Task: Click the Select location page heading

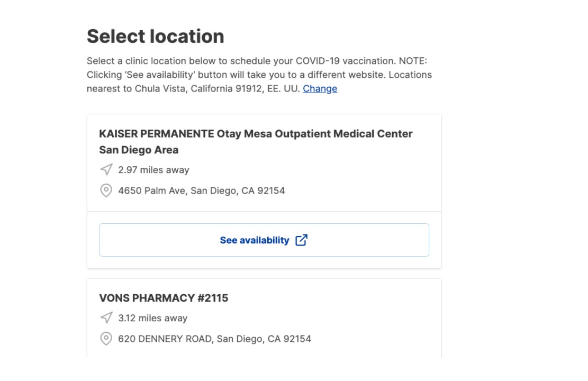Action: [156, 37]
